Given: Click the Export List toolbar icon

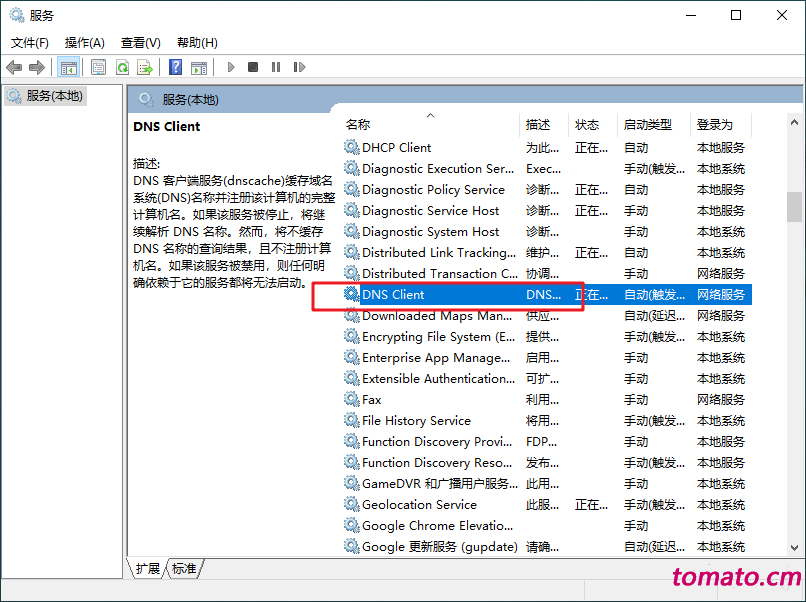Looking at the screenshot, I should [145, 67].
